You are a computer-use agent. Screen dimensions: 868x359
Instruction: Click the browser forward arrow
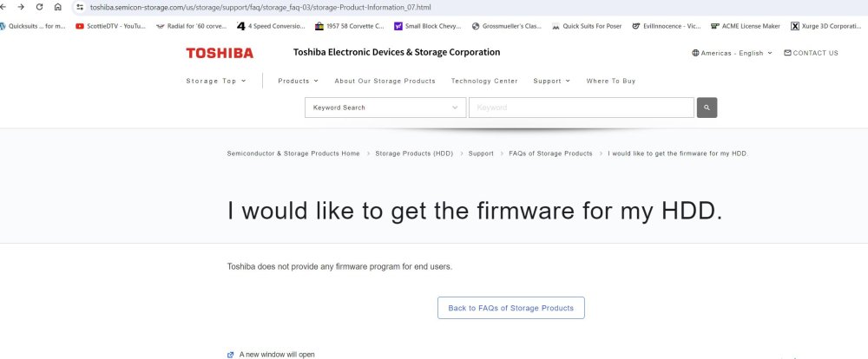point(21,7)
